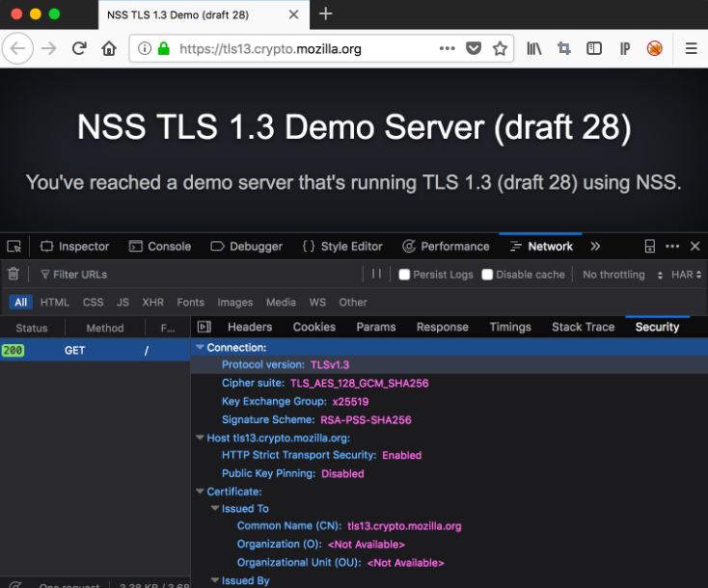Filter requests by HTML

pyautogui.click(x=55, y=302)
